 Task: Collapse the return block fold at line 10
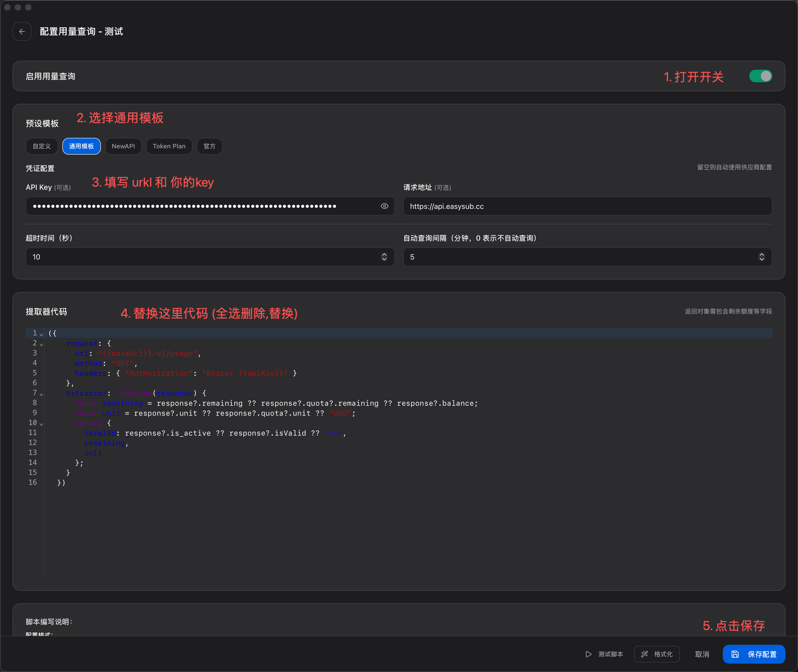coord(41,424)
